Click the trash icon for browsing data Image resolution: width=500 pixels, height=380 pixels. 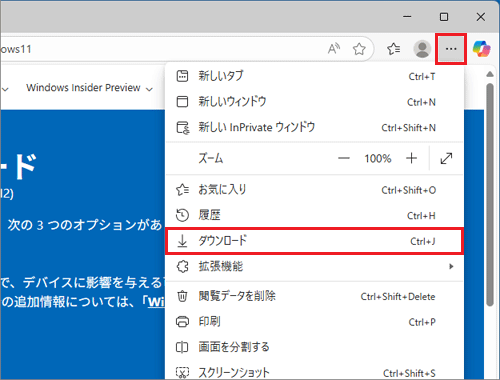pos(182,296)
